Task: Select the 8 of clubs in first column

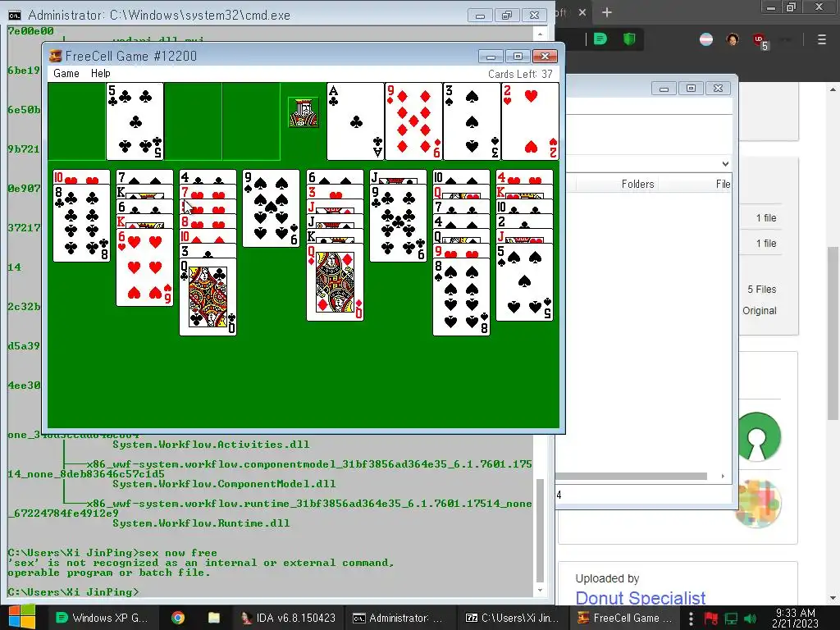Action: tap(81, 223)
